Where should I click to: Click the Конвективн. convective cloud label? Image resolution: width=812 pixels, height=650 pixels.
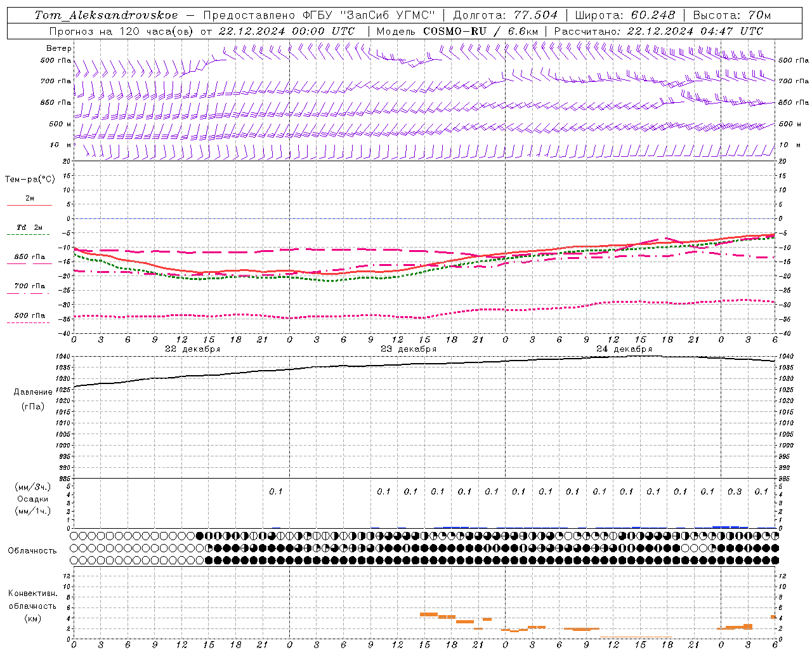(33, 594)
